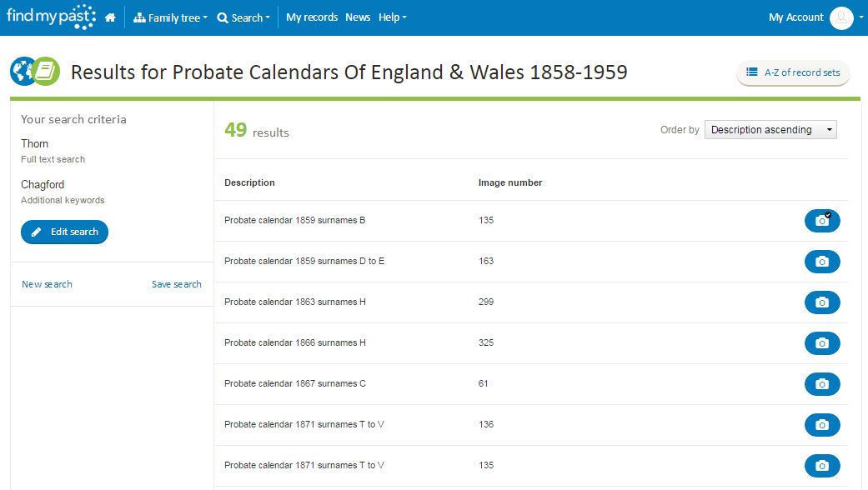Start a New search
868x490 pixels.
click(x=47, y=284)
